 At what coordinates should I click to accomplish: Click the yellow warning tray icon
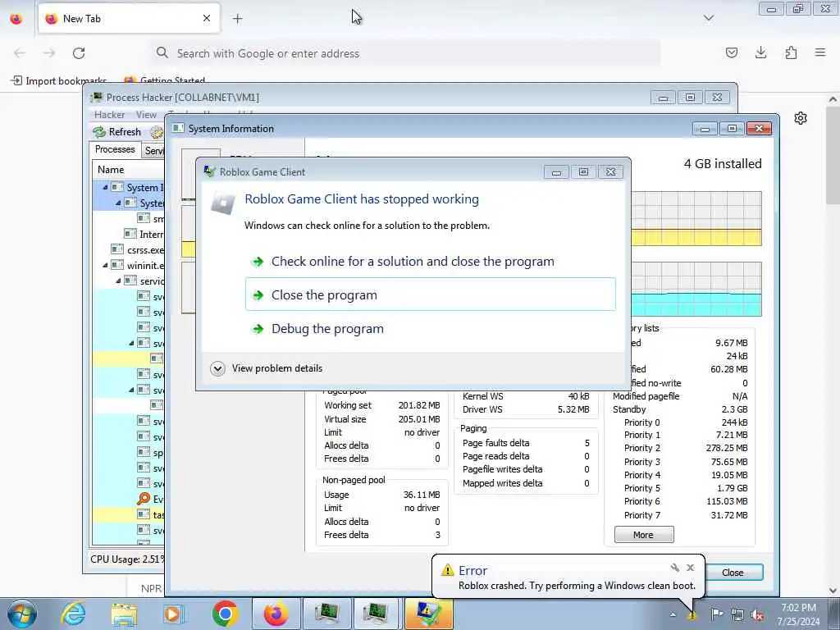tap(692, 616)
